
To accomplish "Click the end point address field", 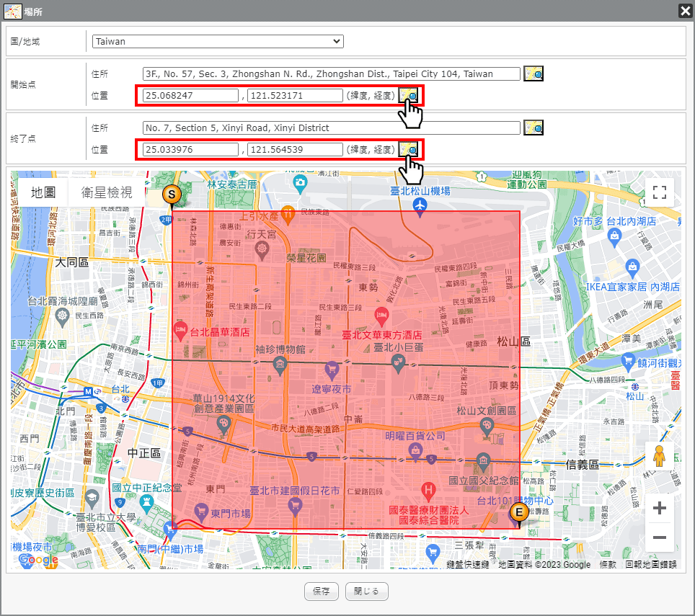I will click(331, 128).
